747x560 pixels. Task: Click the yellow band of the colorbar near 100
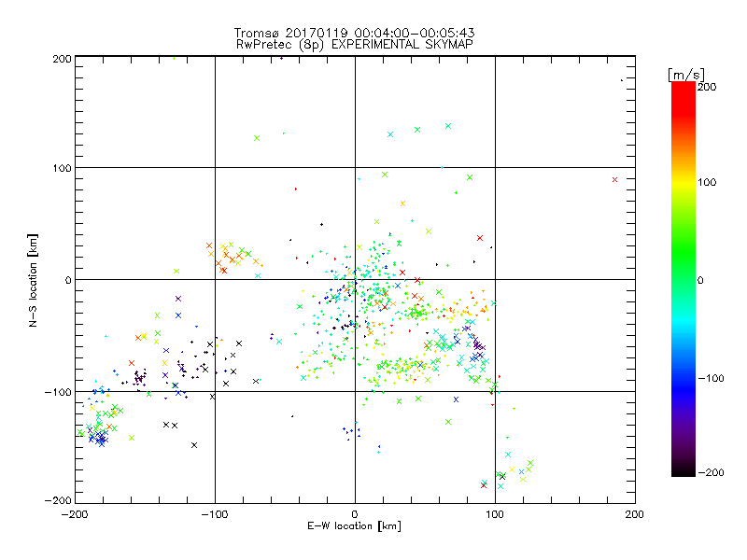pos(684,182)
